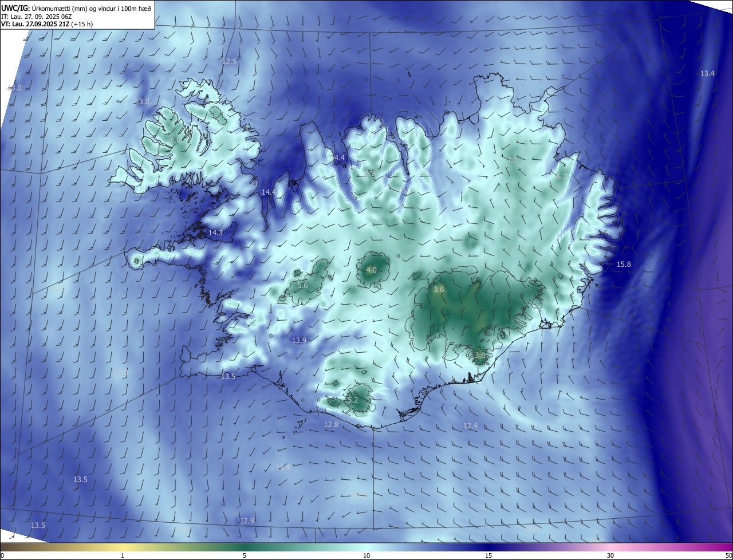
Task: Click the faint 11.4 value south of Iceland
Action: pos(283,467)
